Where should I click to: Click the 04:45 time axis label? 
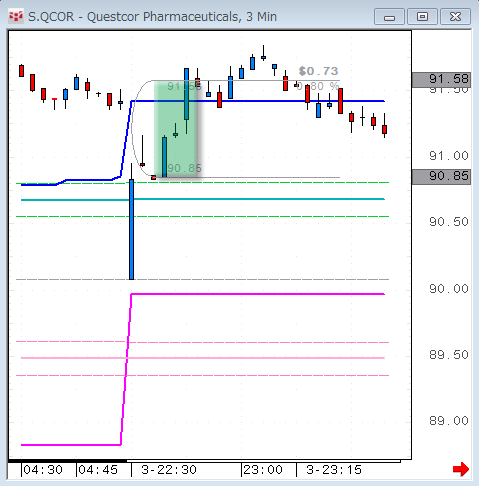(x=98, y=470)
